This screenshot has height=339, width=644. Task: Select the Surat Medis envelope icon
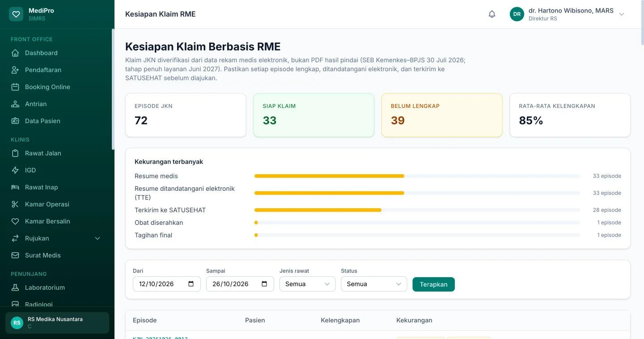(15, 255)
